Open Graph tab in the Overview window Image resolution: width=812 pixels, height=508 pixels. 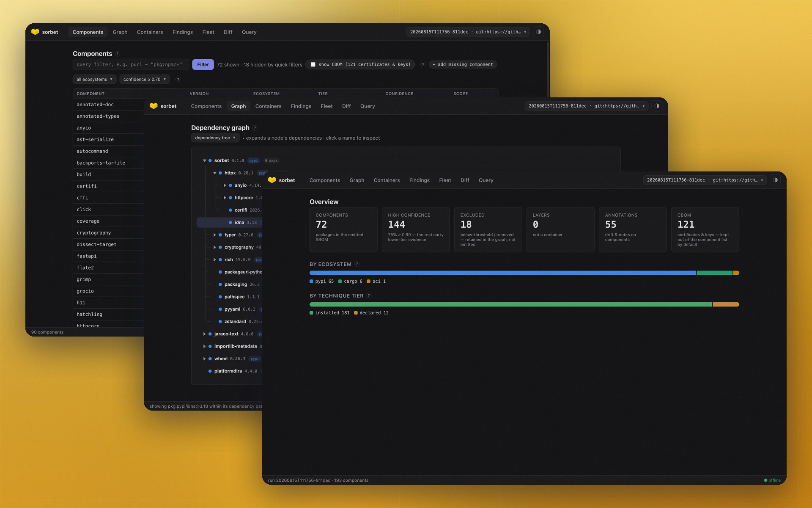[x=357, y=180]
